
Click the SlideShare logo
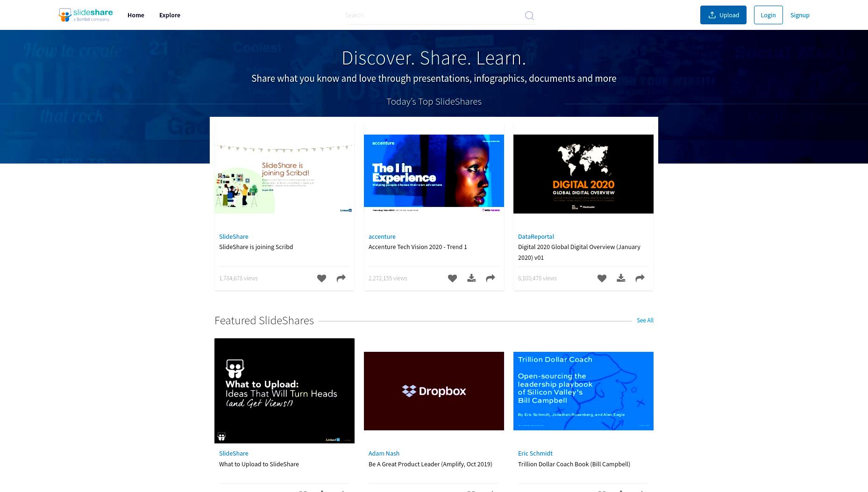tap(85, 15)
